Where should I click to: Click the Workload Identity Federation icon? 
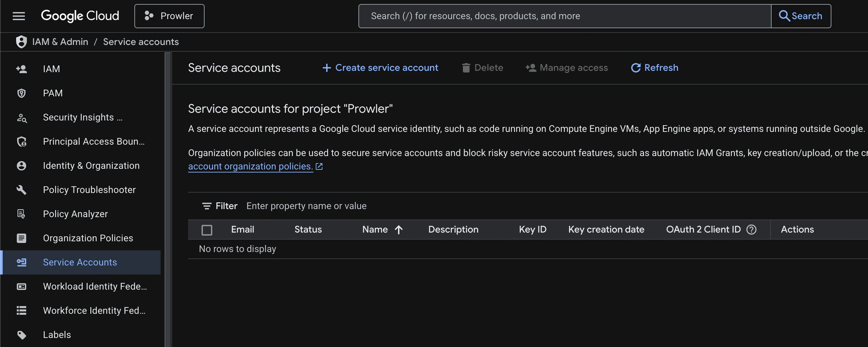[x=21, y=286]
